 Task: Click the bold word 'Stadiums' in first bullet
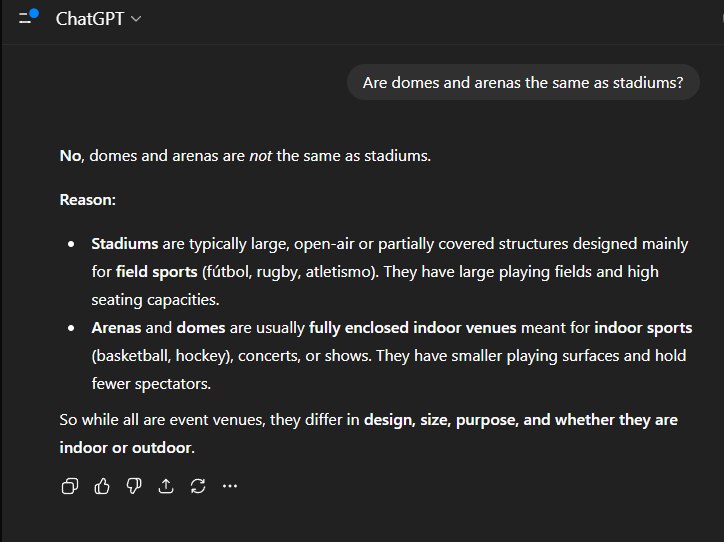click(125, 244)
